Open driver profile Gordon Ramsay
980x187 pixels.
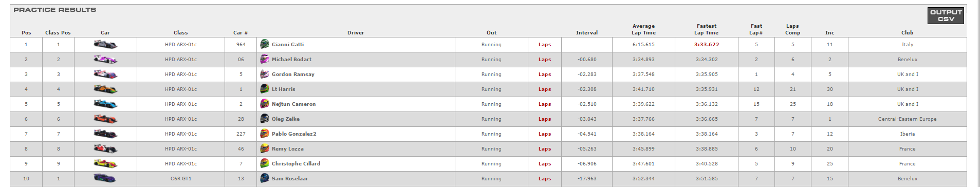(x=293, y=74)
